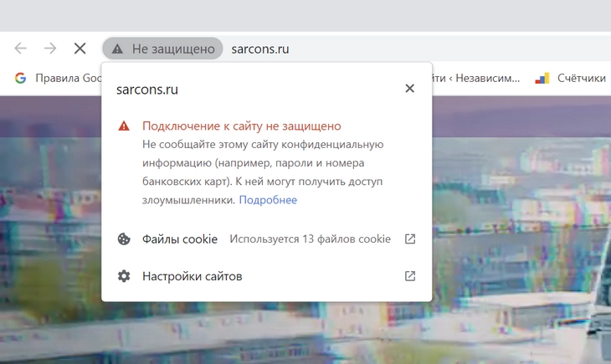Screen dimensions: 611x364
Task: Click external link icon beside 'Настройки сайтов'
Action: (x=410, y=276)
